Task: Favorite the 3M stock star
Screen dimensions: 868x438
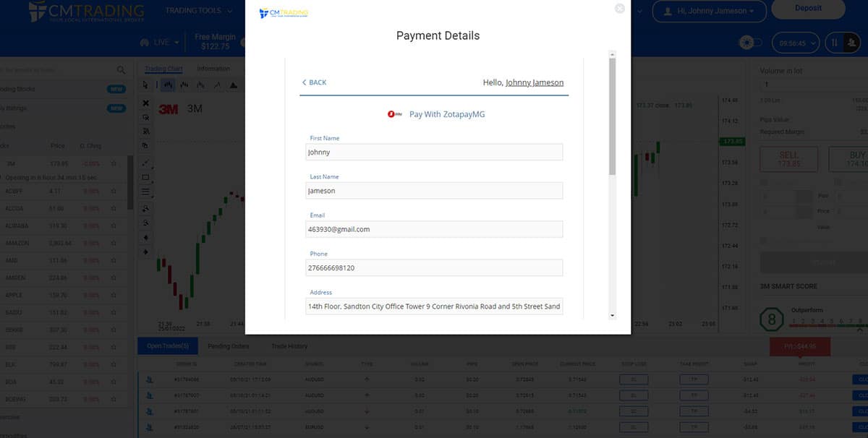Action: (114, 164)
